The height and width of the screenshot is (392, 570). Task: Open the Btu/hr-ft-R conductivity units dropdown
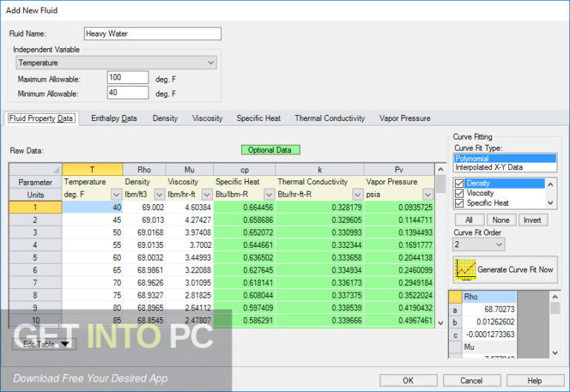coord(358,195)
